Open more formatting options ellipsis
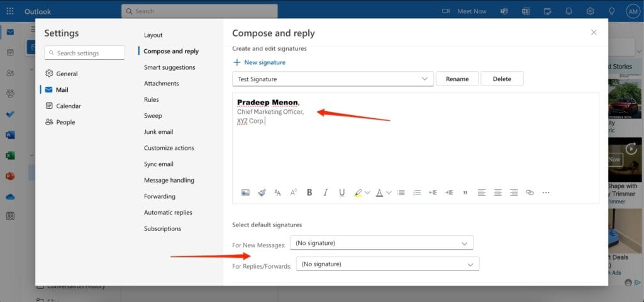Screen dimensions: 644x302 (546, 193)
